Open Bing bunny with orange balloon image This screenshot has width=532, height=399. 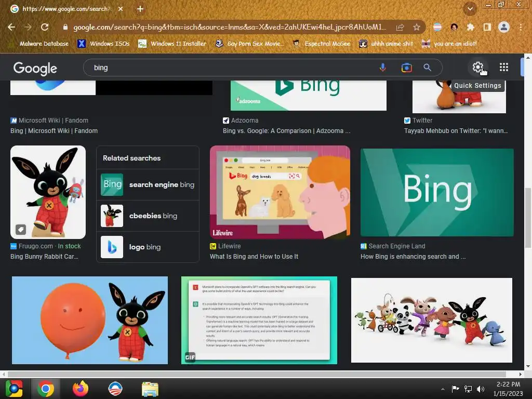point(89,320)
